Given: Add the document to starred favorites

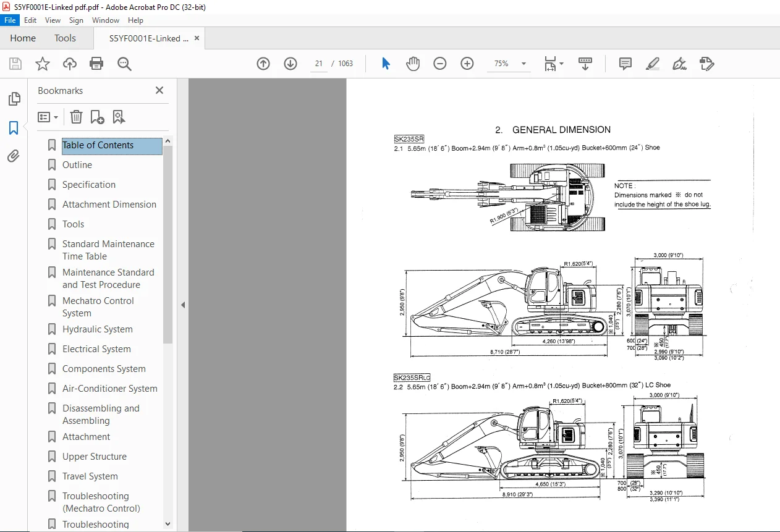Looking at the screenshot, I should [43, 64].
